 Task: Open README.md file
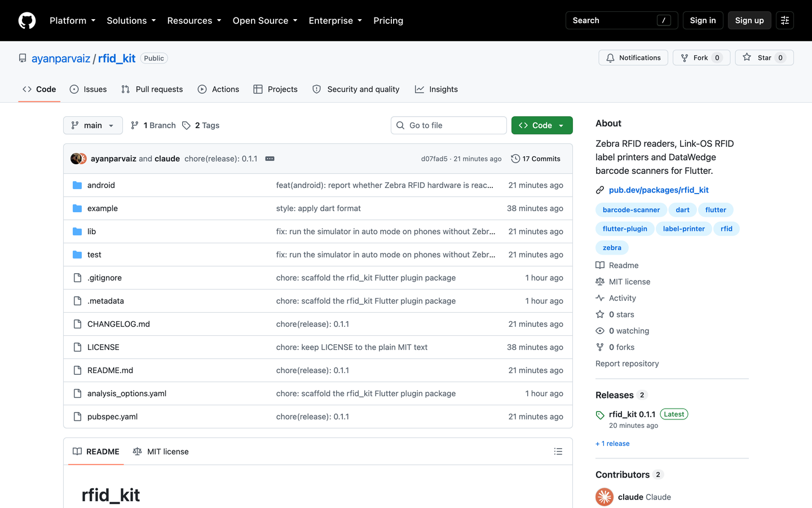110,370
